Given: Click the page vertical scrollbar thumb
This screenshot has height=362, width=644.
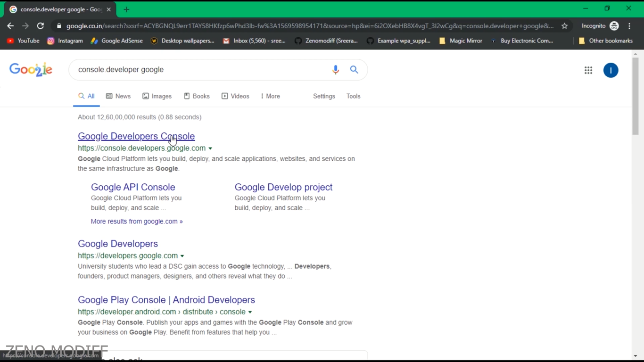Looking at the screenshot, I should (636, 97).
